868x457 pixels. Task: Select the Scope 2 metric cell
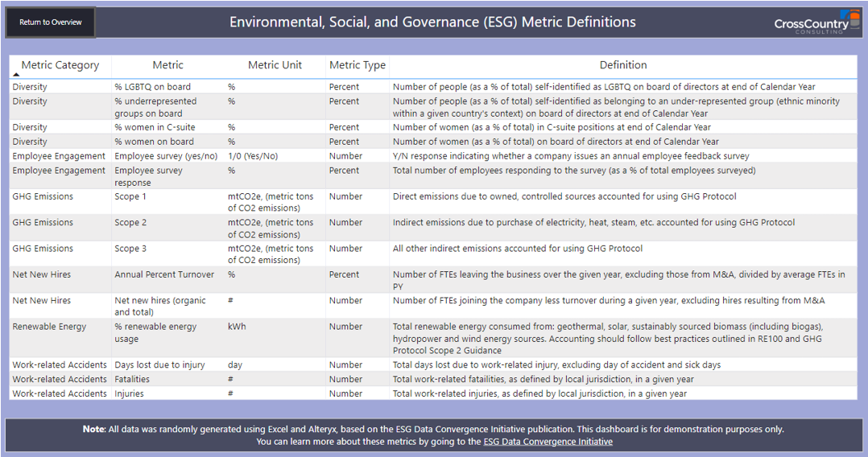pyautogui.click(x=130, y=223)
